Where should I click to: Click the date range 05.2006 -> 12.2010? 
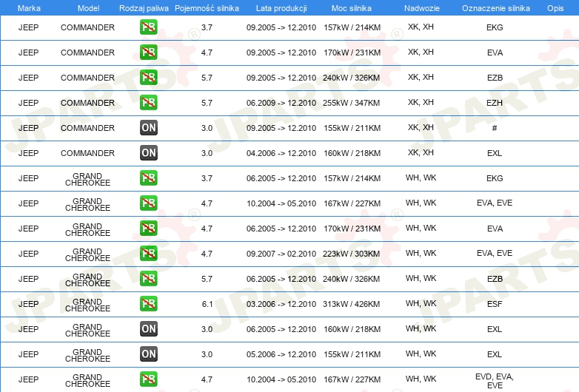coord(281,354)
